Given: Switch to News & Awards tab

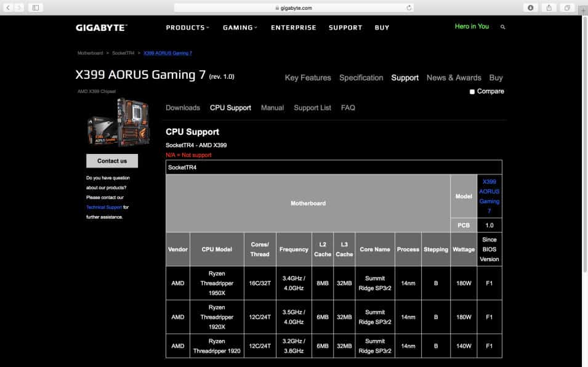Looking at the screenshot, I should [454, 78].
